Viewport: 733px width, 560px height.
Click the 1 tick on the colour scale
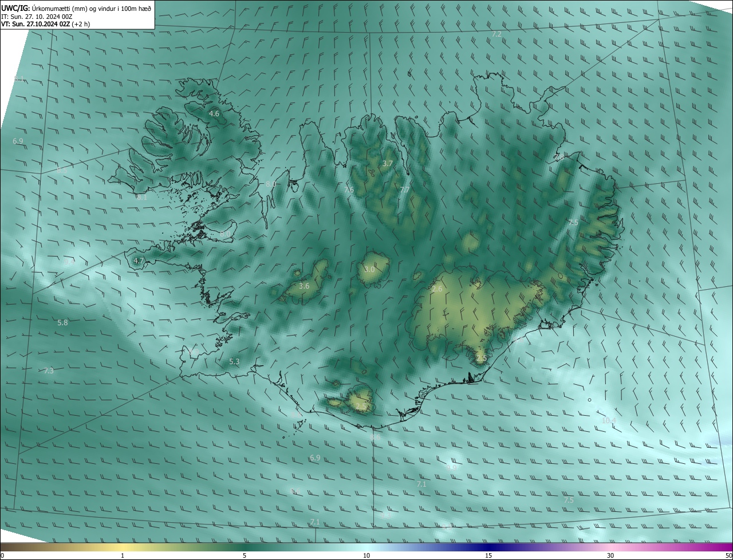tap(123, 555)
